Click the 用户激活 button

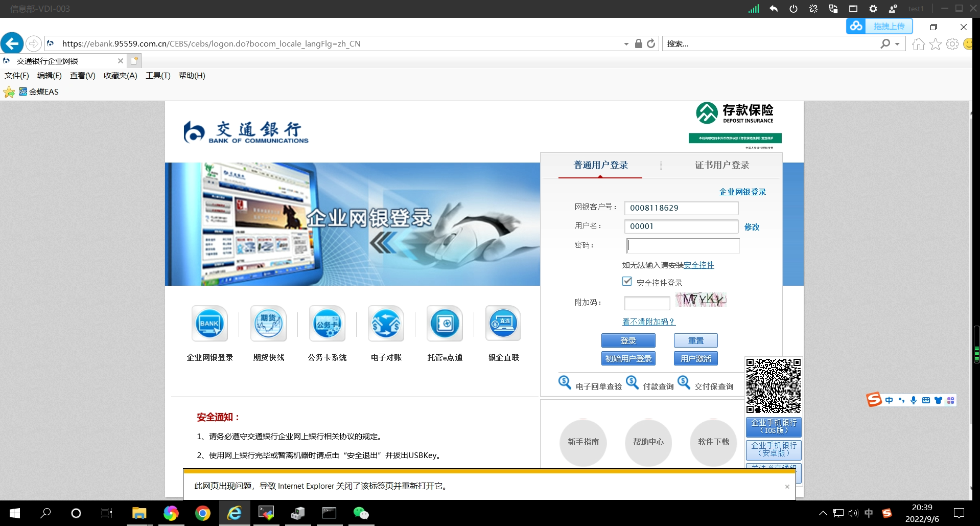(x=696, y=358)
